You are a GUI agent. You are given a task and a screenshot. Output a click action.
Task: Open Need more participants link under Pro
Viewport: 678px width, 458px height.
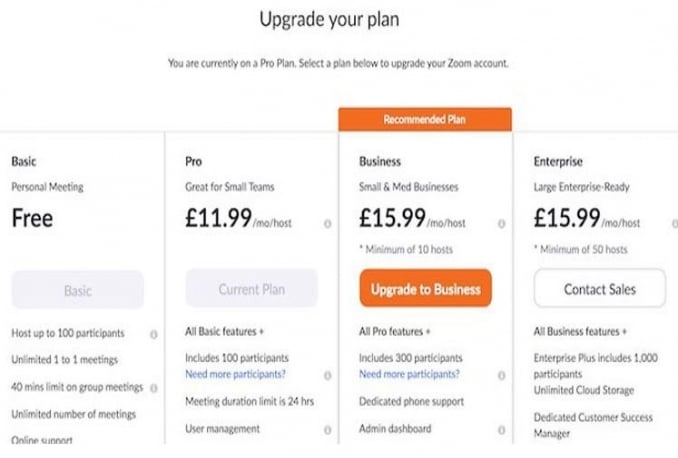pos(235,374)
